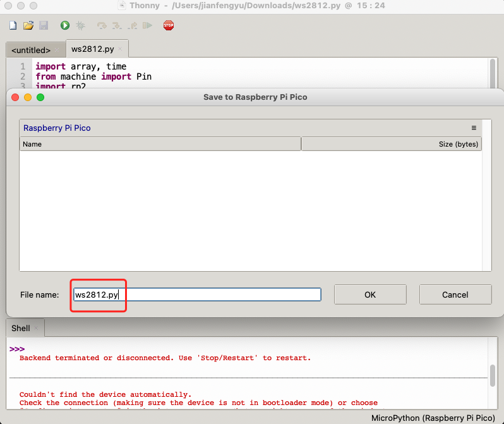Open the hamburger menu in the Pico file browser
The image size is (504, 424).
474,128
